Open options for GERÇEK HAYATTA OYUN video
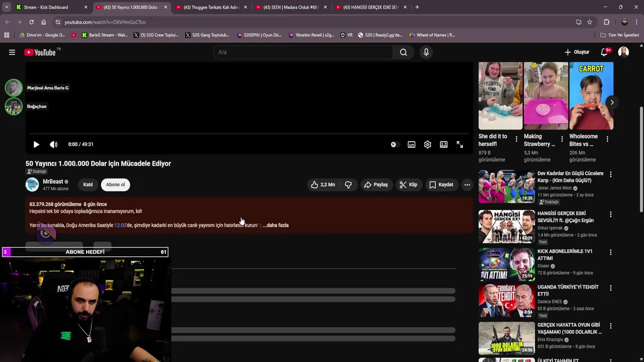Image resolution: width=644 pixels, height=362 pixels. (x=611, y=326)
